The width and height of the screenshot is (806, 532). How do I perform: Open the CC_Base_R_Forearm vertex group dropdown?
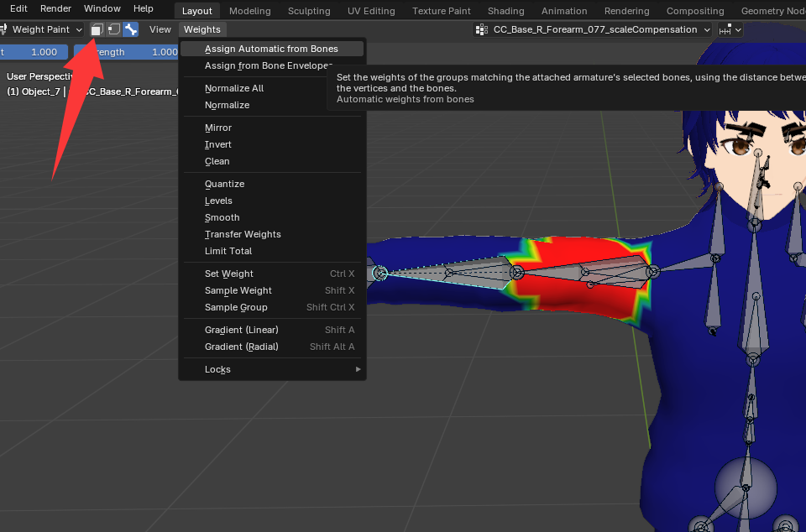(x=593, y=29)
